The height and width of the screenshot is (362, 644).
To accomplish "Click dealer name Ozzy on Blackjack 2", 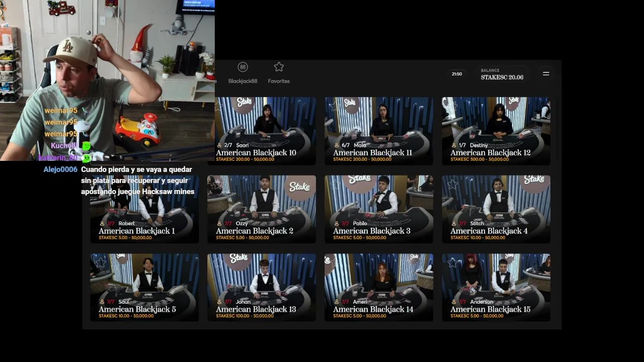I will click(242, 223).
